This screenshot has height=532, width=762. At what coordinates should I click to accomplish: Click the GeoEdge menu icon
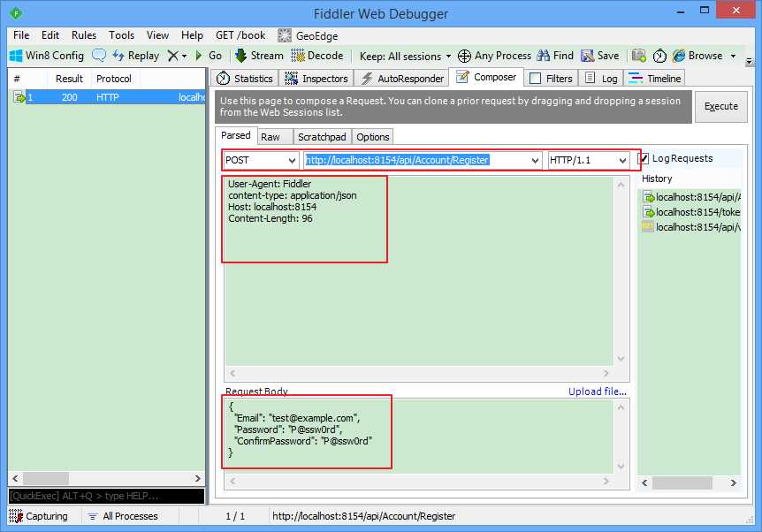point(285,35)
